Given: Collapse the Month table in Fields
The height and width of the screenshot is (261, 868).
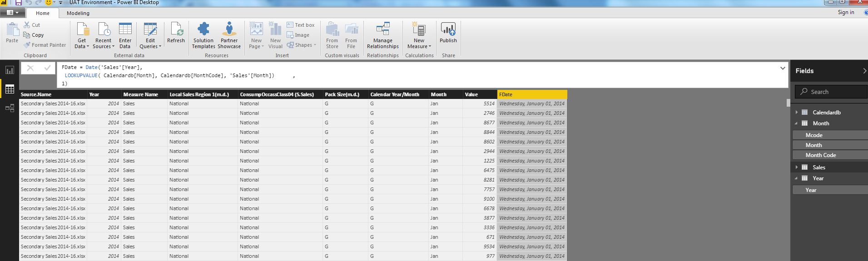Looking at the screenshot, I should (796, 123).
